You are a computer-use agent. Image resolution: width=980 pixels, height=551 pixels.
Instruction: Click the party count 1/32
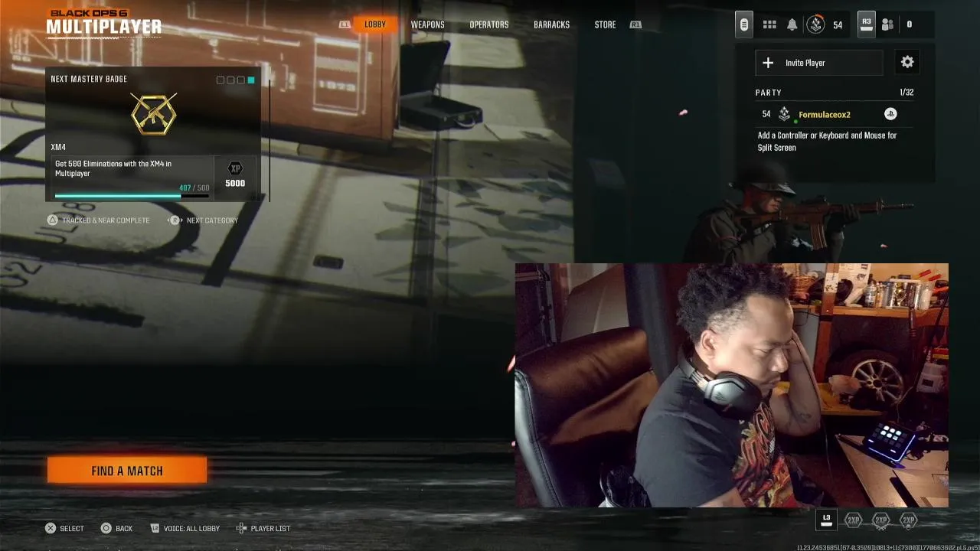906,92
